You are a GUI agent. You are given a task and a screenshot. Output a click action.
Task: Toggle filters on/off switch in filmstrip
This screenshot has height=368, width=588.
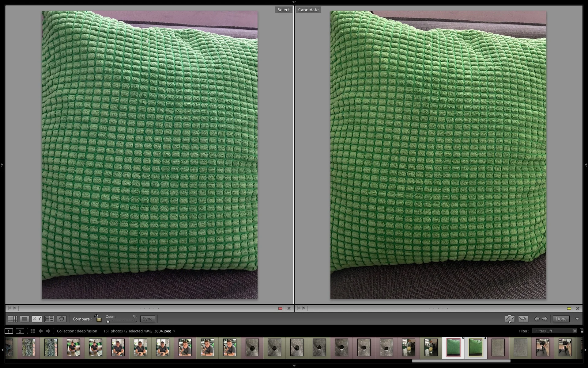tap(582, 331)
